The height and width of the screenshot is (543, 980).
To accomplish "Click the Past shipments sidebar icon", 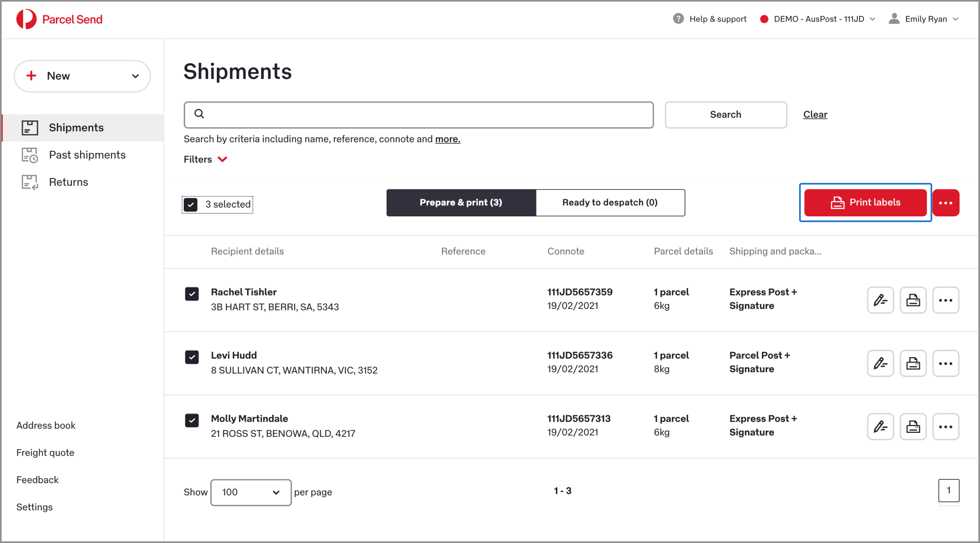I will tap(30, 155).
